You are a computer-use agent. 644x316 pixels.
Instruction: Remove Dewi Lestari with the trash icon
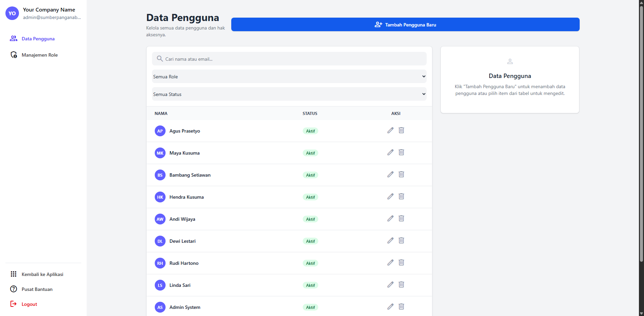[401, 241]
